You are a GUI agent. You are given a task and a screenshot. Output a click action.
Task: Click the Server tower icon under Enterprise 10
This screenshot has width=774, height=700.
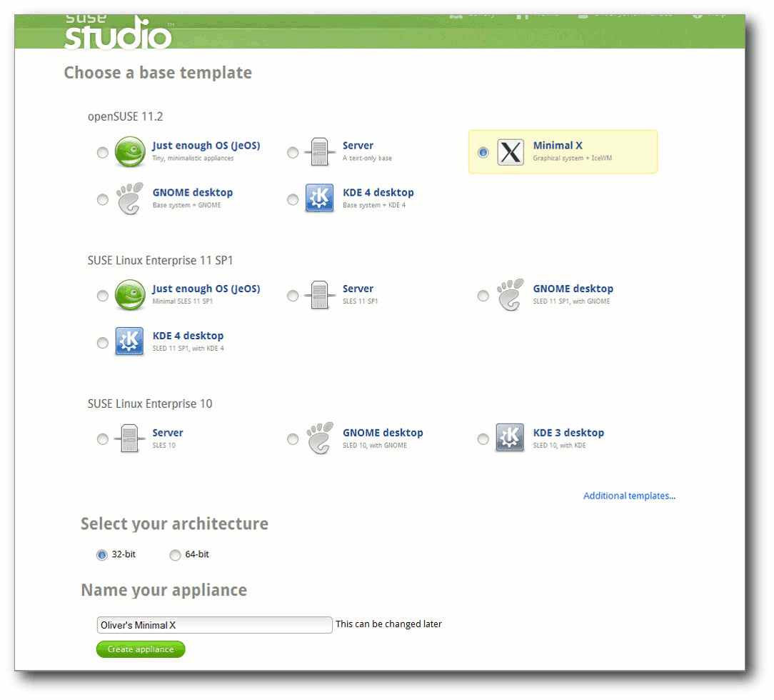[x=129, y=439]
